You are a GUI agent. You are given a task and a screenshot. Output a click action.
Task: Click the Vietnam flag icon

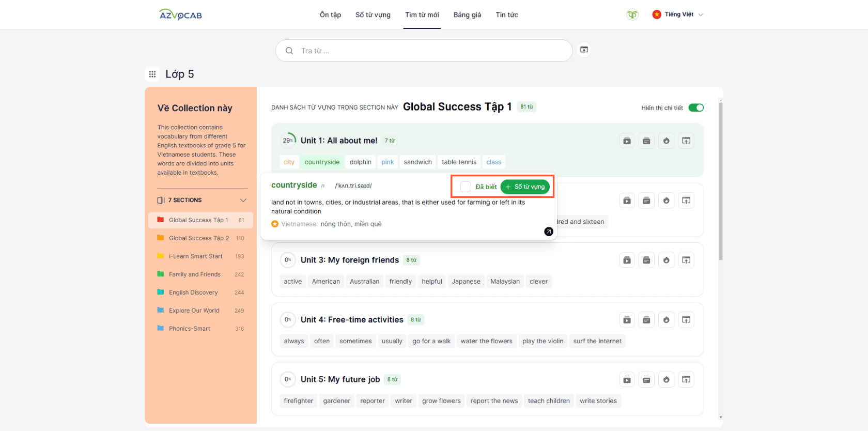click(657, 14)
